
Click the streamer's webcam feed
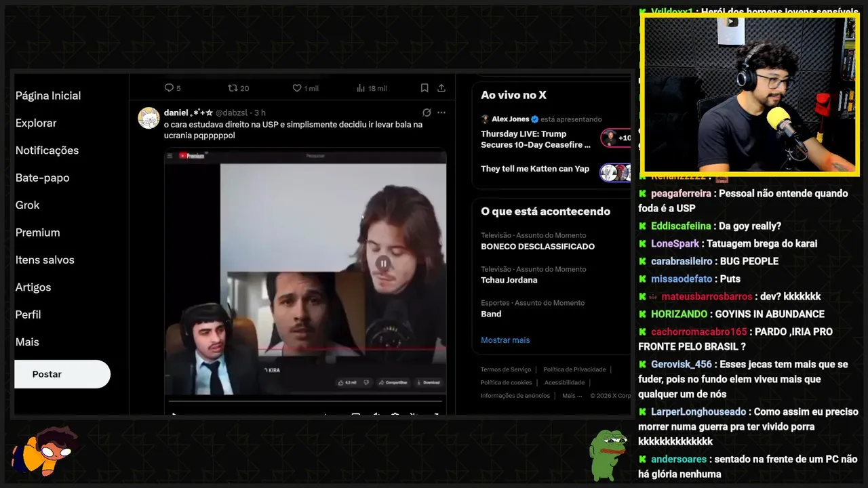click(750, 94)
